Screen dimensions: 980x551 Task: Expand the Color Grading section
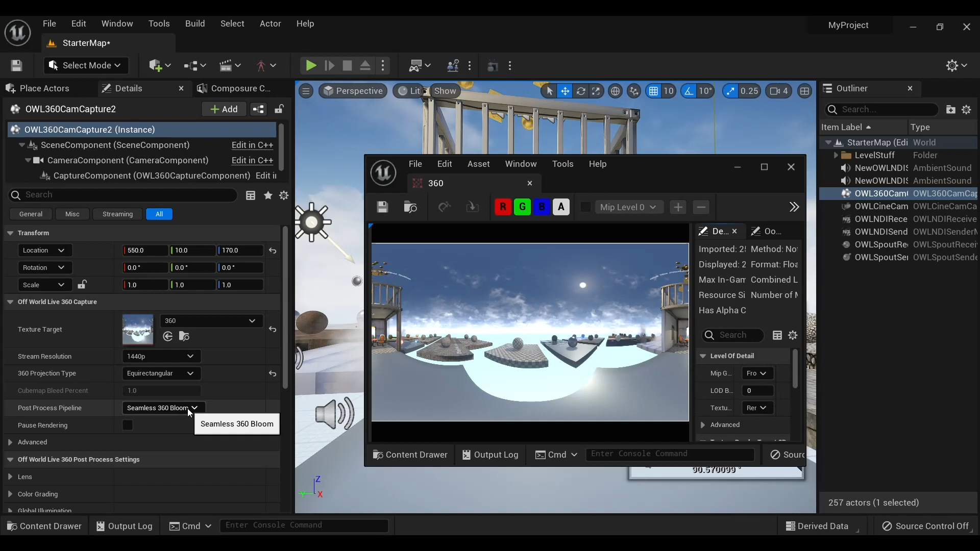click(10, 494)
